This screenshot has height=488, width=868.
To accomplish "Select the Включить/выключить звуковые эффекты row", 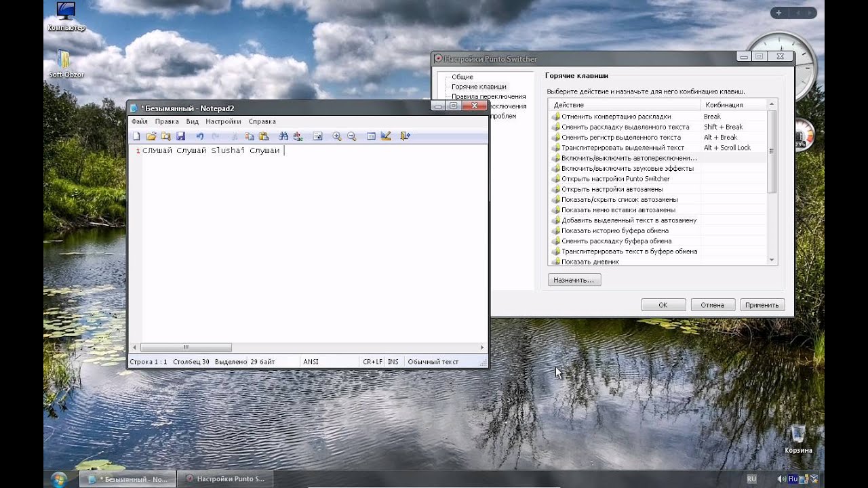I will (658, 168).
